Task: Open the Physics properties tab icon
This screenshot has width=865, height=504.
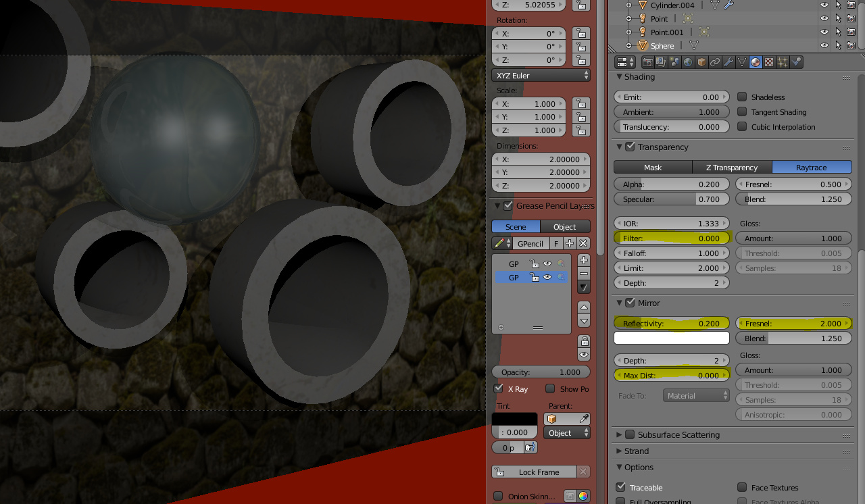Action: 796,62
